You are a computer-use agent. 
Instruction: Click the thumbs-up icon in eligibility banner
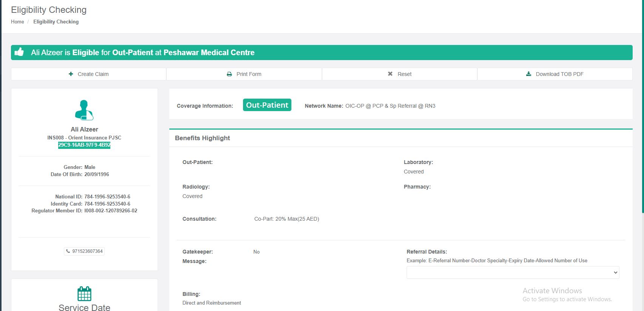click(19, 52)
